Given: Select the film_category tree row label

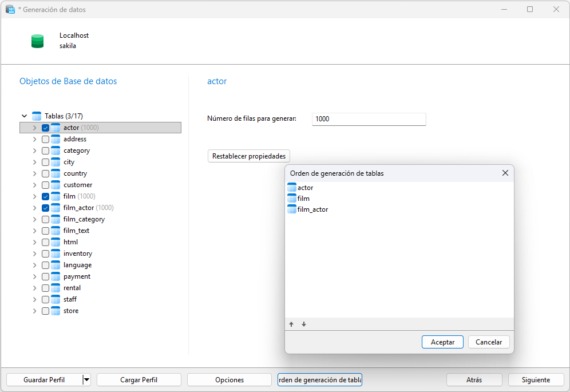Looking at the screenshot, I should [x=84, y=219].
